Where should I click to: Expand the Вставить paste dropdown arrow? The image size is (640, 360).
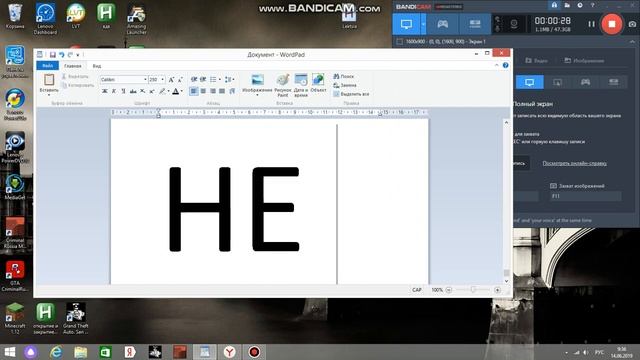tap(49, 95)
